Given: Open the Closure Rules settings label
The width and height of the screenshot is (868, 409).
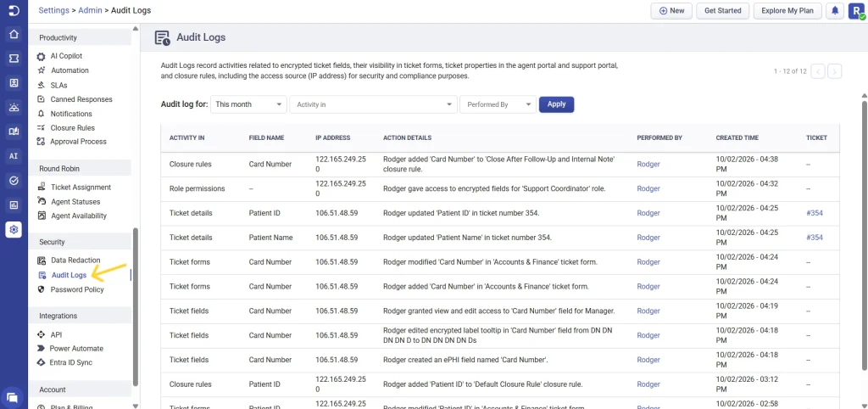Looking at the screenshot, I should coord(73,128).
